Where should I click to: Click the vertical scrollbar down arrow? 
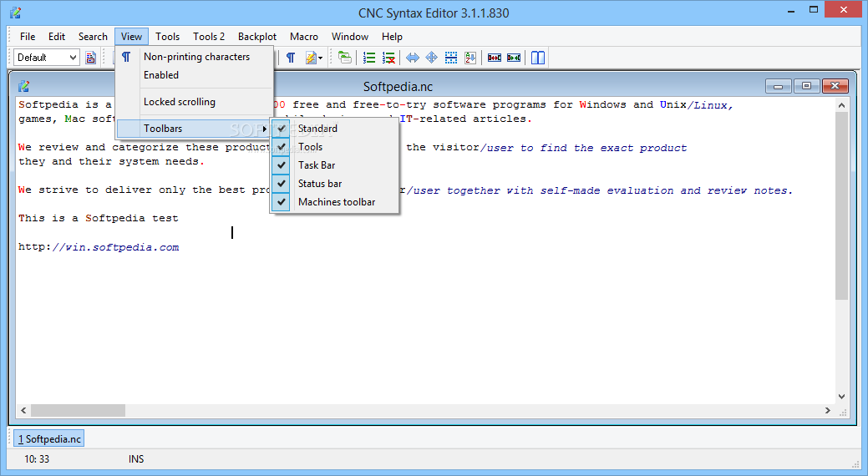pyautogui.click(x=841, y=397)
